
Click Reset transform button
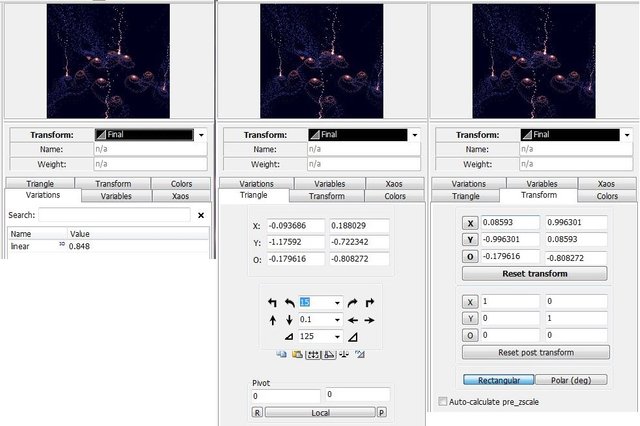coord(535,273)
